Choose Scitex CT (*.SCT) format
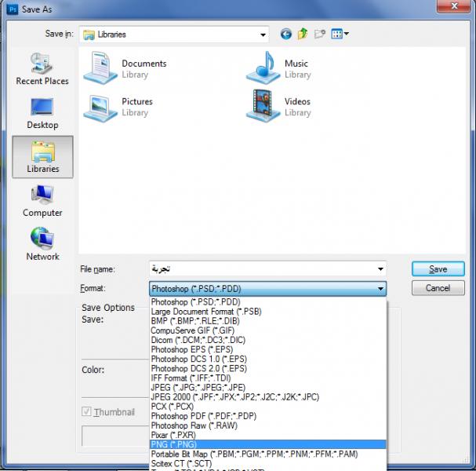Viewport: 476px width, 471px height. (x=268, y=463)
